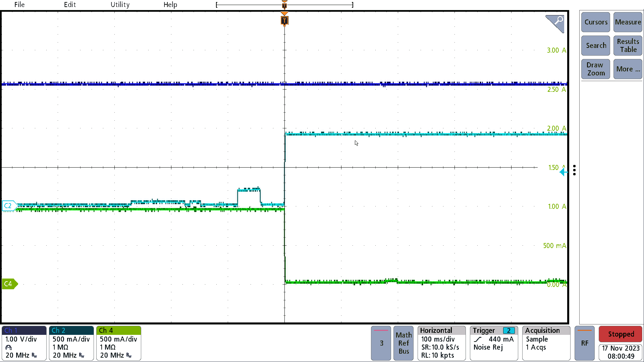Click the 500 mA scale label
The width and height of the screenshot is (644, 362).
click(x=554, y=246)
